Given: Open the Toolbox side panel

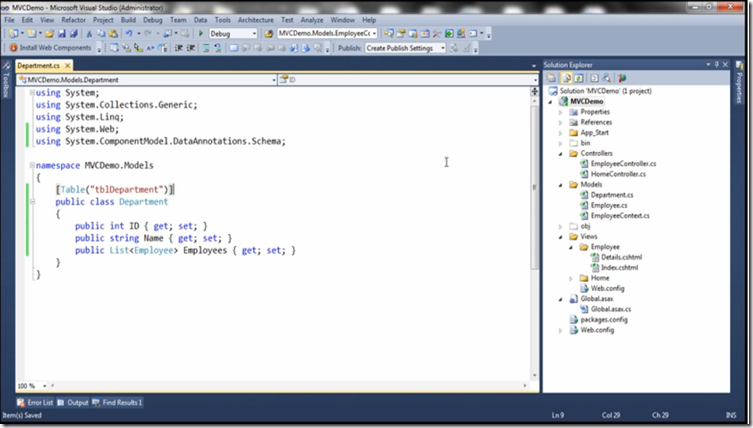Looking at the screenshot, I should tap(6, 79).
